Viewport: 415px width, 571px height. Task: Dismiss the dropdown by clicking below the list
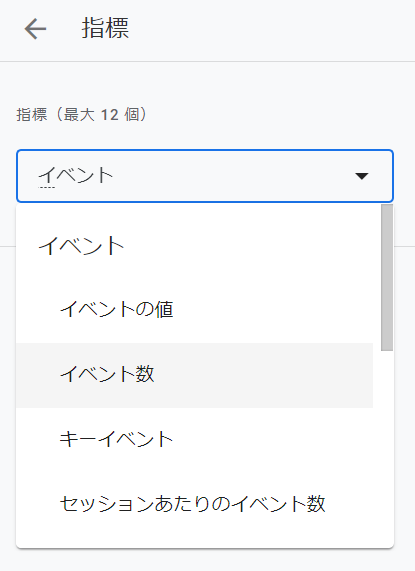point(208,560)
